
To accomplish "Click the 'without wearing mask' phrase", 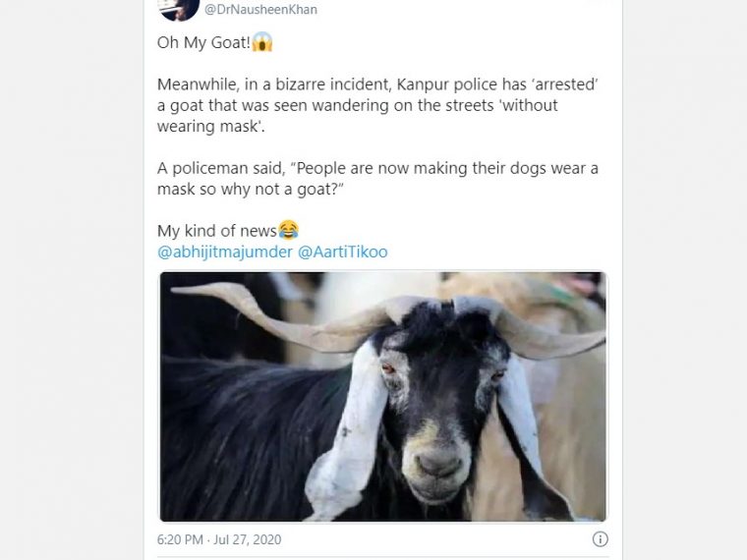I will point(358,116).
